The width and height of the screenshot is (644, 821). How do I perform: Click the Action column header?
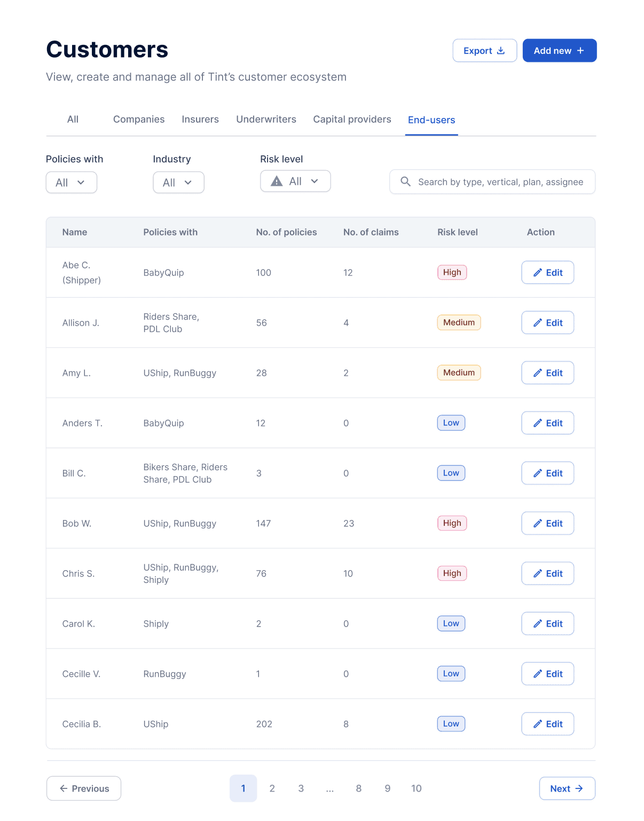click(541, 232)
